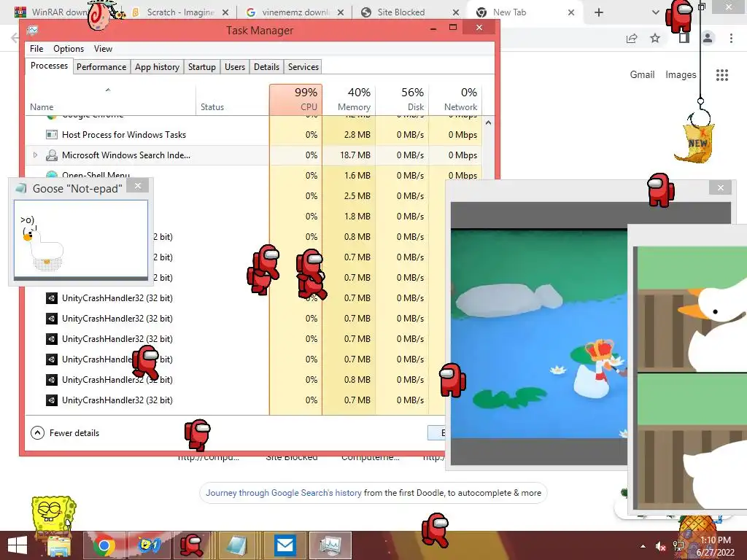The height and width of the screenshot is (560, 747).
Task: Open File Explorer from the taskbar
Action: point(58,545)
